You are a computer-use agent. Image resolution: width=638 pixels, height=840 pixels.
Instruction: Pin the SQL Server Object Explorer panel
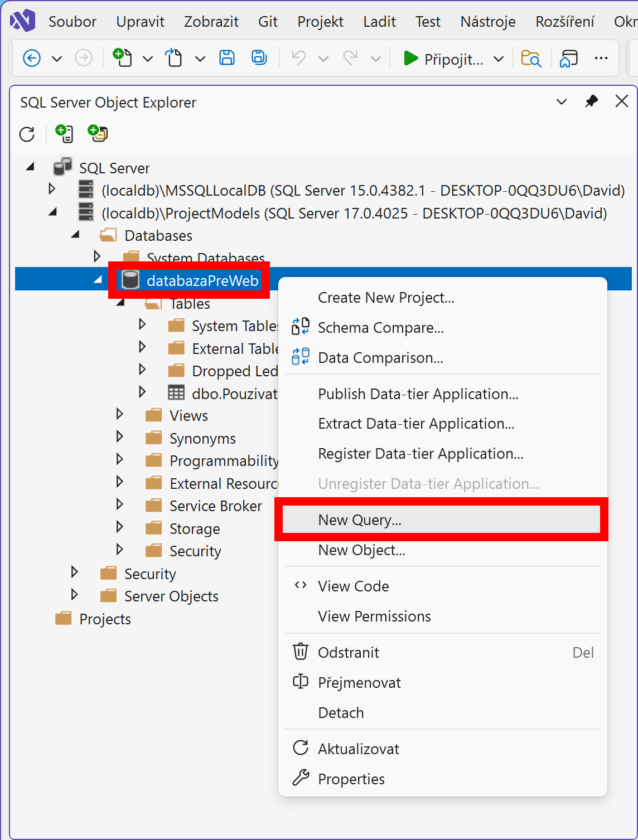point(591,101)
